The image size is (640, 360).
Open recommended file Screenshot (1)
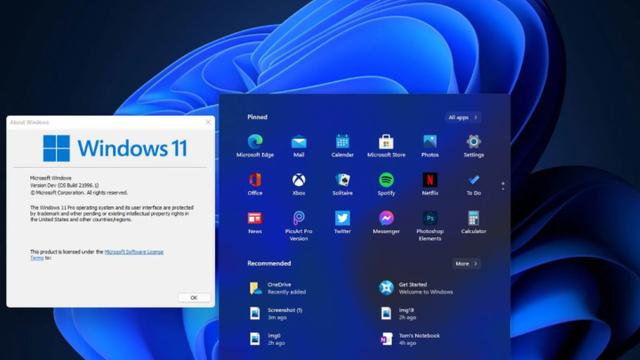pyautogui.click(x=276, y=313)
